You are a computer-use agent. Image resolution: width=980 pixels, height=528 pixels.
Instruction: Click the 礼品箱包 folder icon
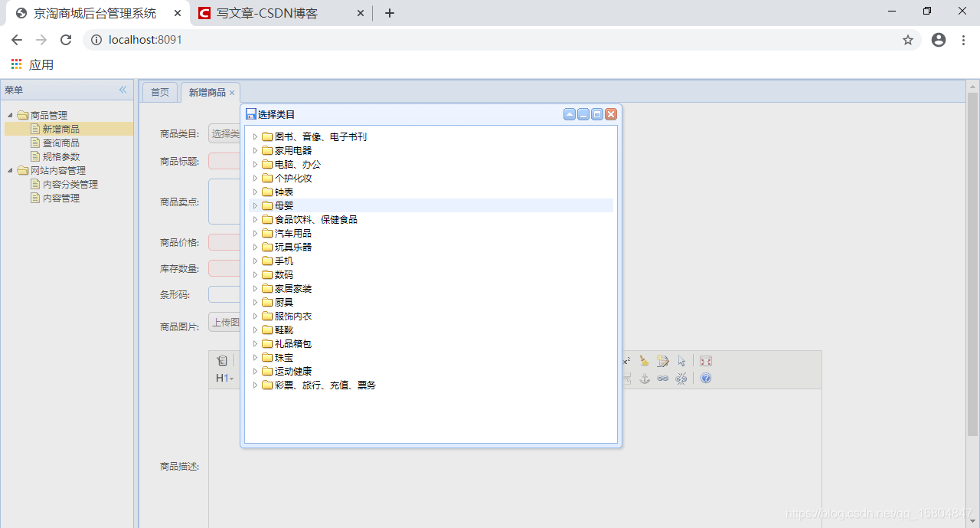267,344
